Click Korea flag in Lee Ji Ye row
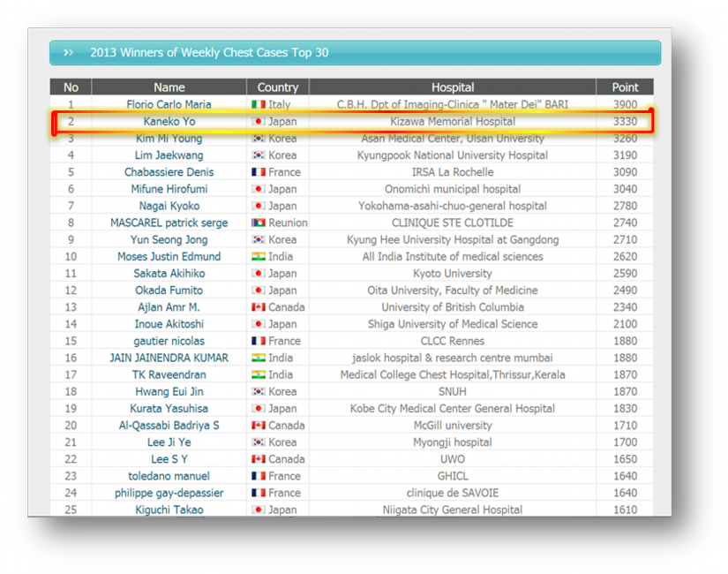 click(x=259, y=442)
